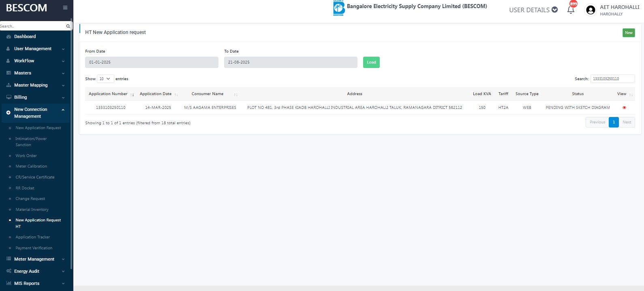Click the Previous pagination button
Screen dimensions: 644x291
(597, 122)
